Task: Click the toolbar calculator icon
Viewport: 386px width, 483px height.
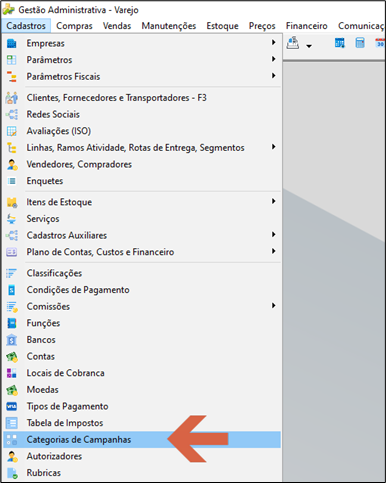Action: coord(360,43)
